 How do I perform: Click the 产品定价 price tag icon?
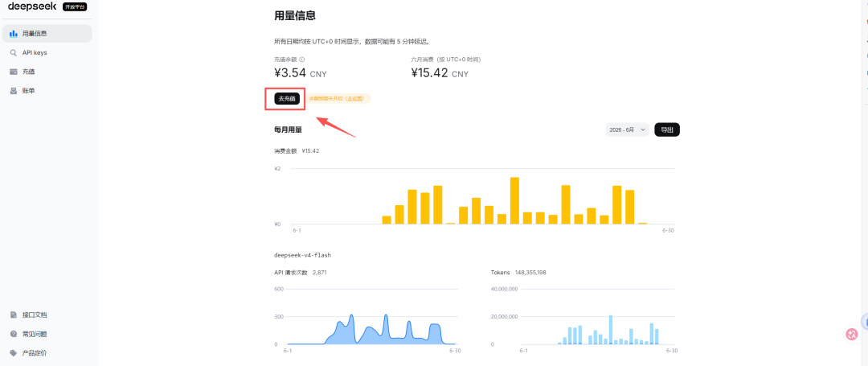point(14,352)
